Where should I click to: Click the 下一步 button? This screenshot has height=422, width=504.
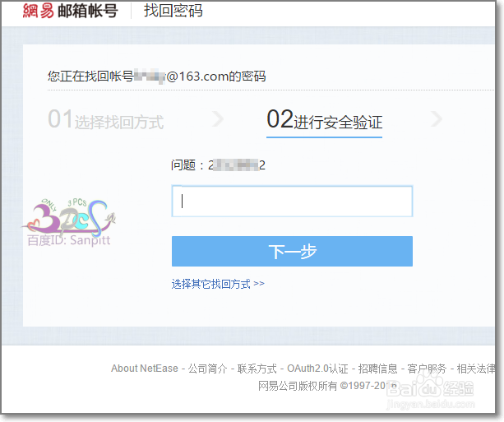click(292, 251)
